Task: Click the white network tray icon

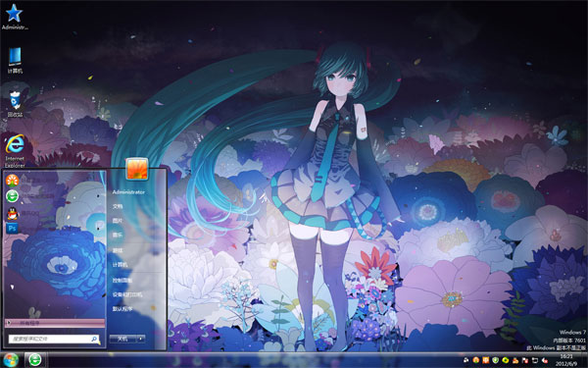Action: (466, 360)
